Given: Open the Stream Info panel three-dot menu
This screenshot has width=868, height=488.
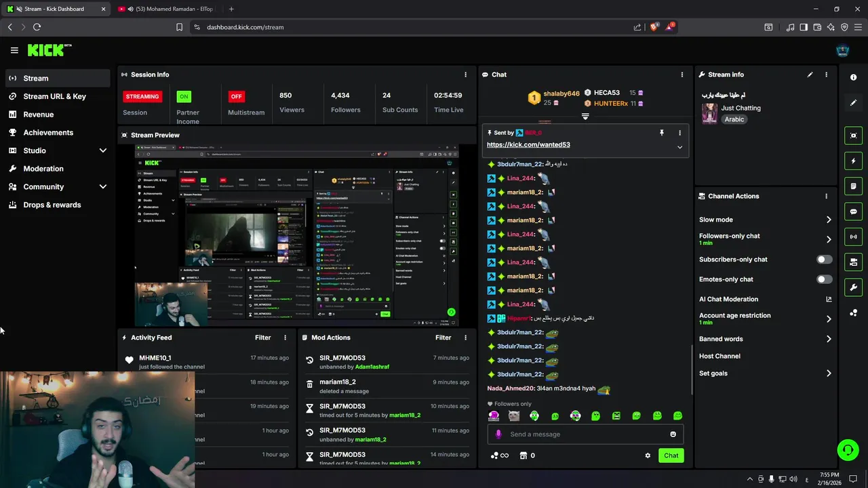Looking at the screenshot, I should tap(826, 75).
